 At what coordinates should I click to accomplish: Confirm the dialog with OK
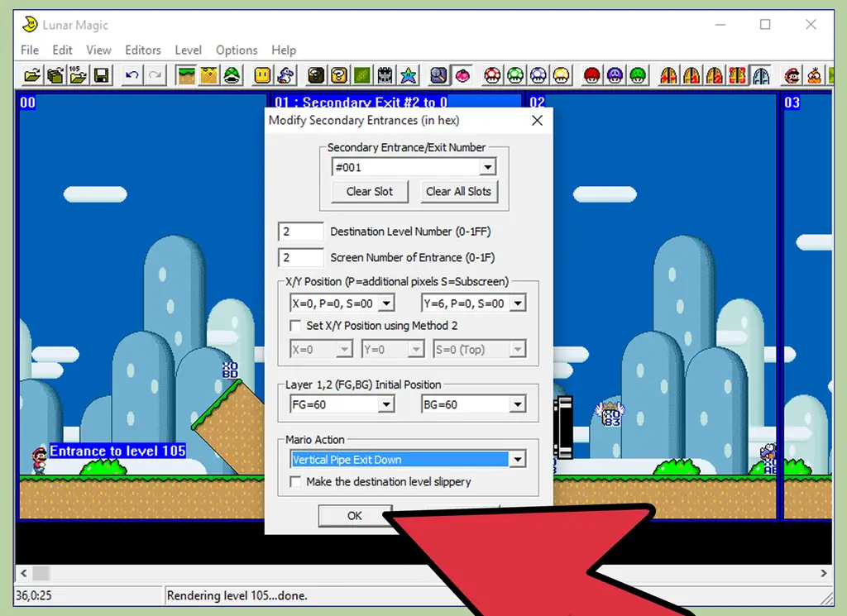[355, 516]
